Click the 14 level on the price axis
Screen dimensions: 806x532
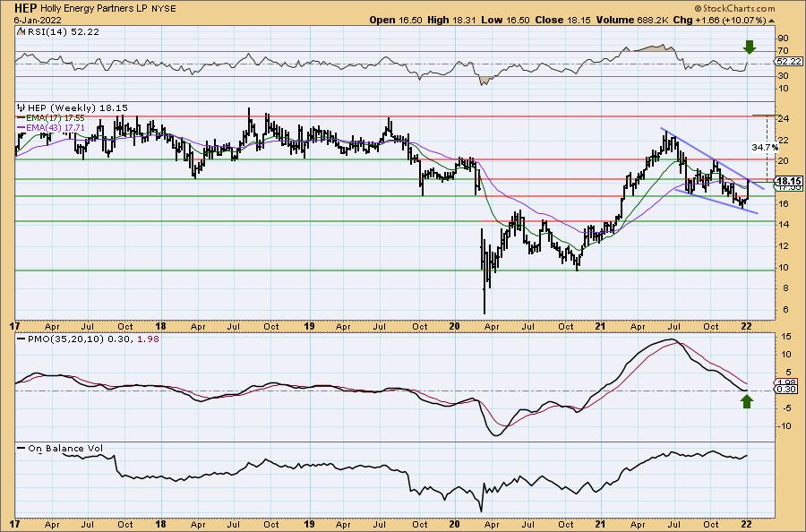[784, 224]
